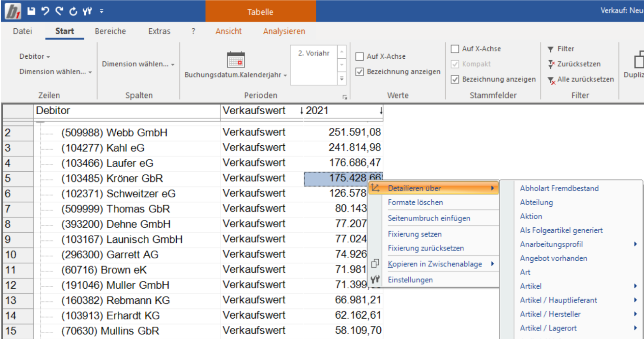The image size is (644, 339).
Task: Open the Datei tab
Action: (22, 31)
